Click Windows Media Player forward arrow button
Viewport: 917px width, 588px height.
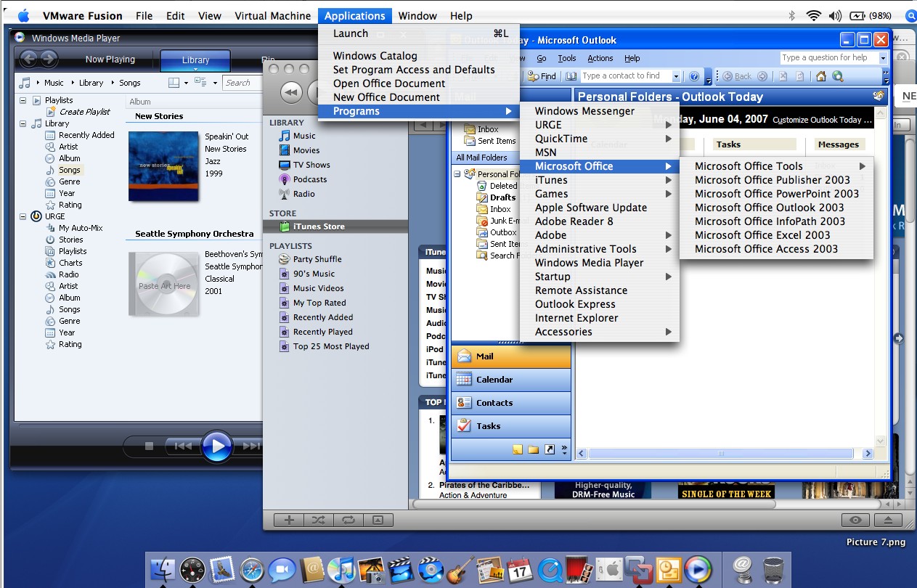(49, 59)
